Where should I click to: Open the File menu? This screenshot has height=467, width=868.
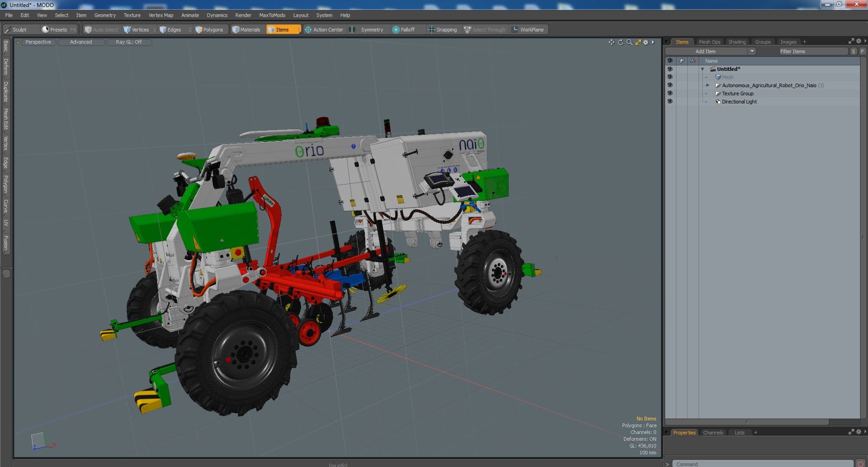pos(9,15)
